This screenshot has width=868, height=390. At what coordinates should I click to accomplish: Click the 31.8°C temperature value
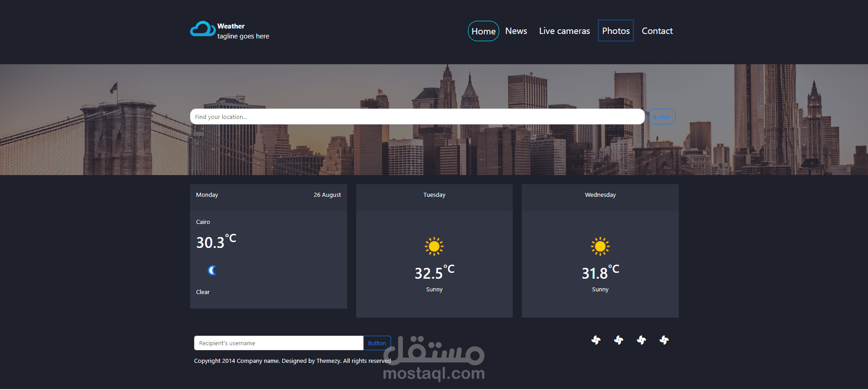point(600,272)
